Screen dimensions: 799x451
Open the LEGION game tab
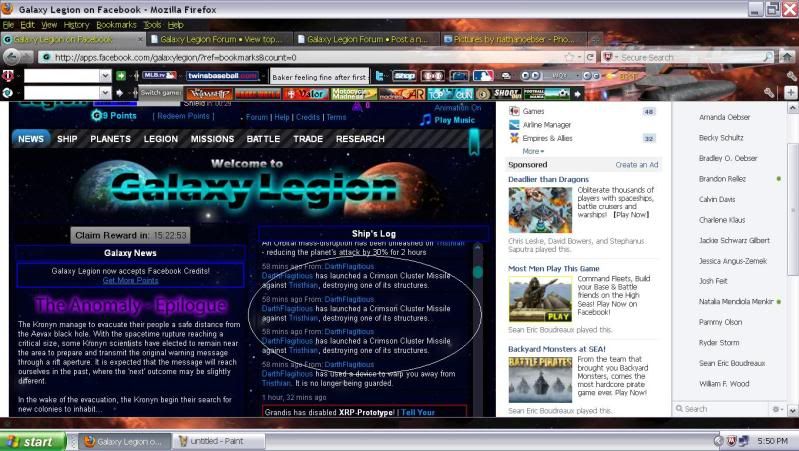pos(161,139)
